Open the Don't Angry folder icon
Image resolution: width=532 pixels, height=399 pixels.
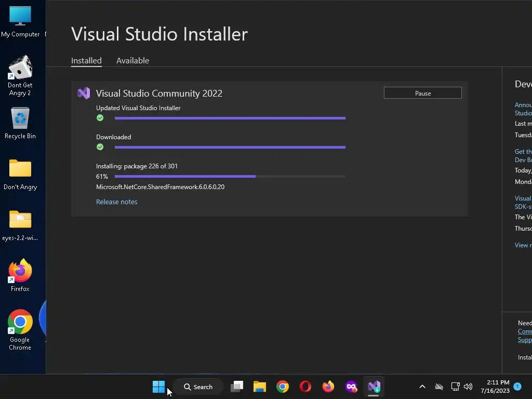(x=20, y=174)
